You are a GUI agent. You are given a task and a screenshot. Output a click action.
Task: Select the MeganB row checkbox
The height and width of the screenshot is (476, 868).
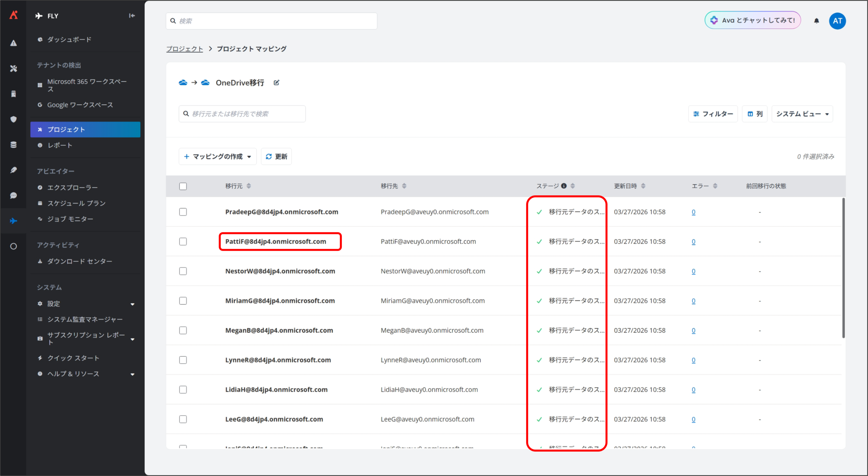click(183, 330)
